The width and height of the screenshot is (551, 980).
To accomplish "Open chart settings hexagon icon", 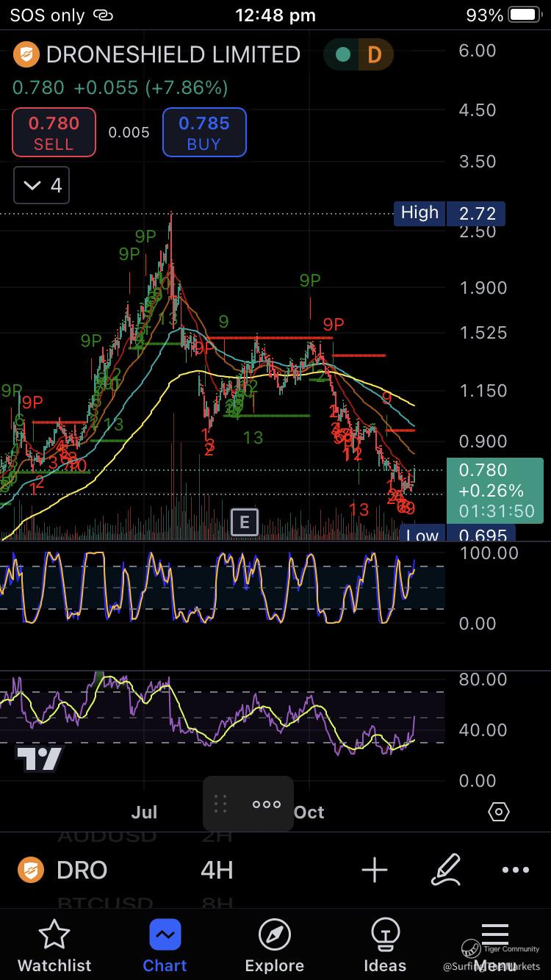I will [498, 812].
